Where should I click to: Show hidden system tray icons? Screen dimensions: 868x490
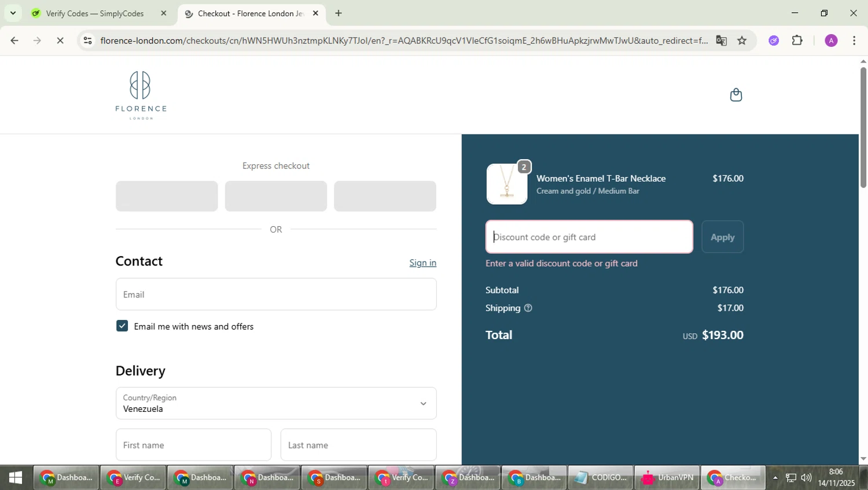[x=775, y=478]
